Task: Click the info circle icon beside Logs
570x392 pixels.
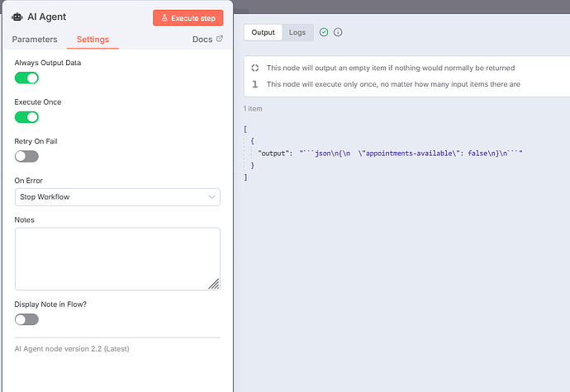Action: (x=338, y=32)
